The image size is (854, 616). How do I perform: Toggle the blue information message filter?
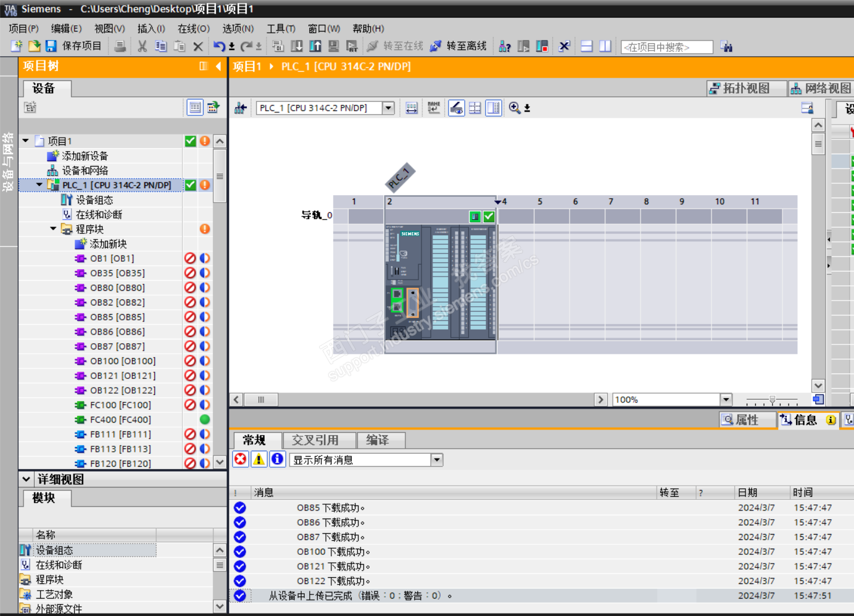tap(278, 459)
